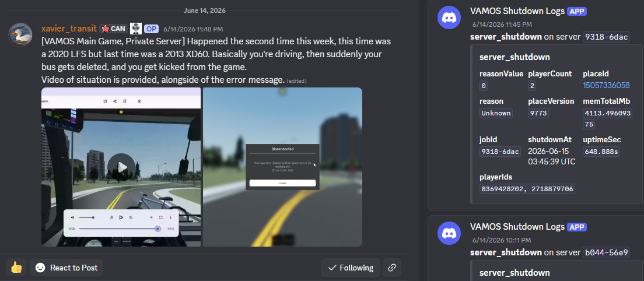Open the bot avatar on the 11:45 PM log
Viewport: 644px width, 281px height.
[x=449, y=17]
